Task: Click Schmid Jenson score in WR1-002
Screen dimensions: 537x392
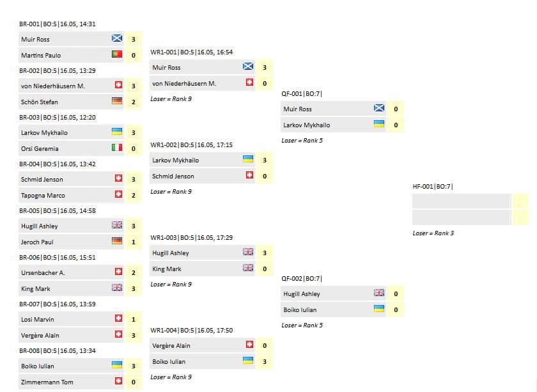Action: [265, 176]
